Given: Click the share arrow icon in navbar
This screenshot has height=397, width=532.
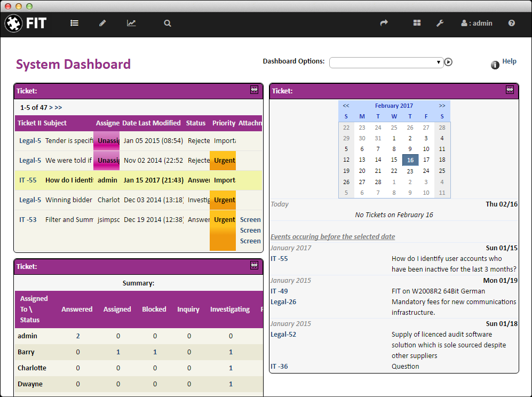Looking at the screenshot, I should tap(384, 23).
